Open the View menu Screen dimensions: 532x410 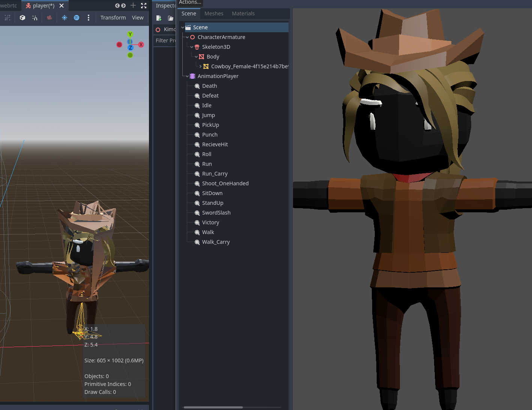point(138,17)
